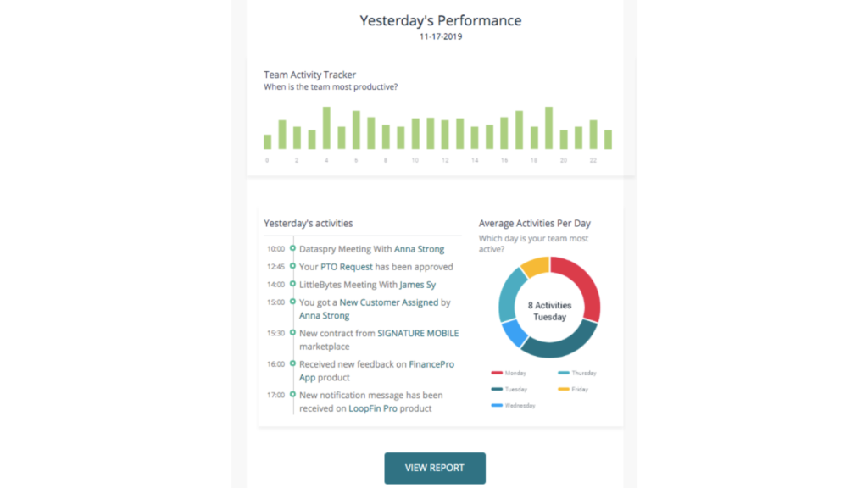Select the Tuesday legend swatch
This screenshot has height=488, width=868.
click(497, 389)
